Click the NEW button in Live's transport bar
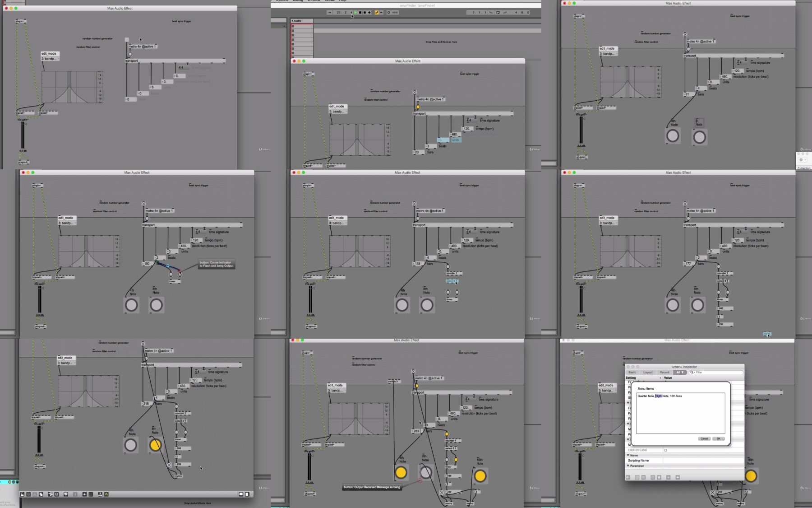The width and height of the screenshot is (812, 508). coord(395,13)
